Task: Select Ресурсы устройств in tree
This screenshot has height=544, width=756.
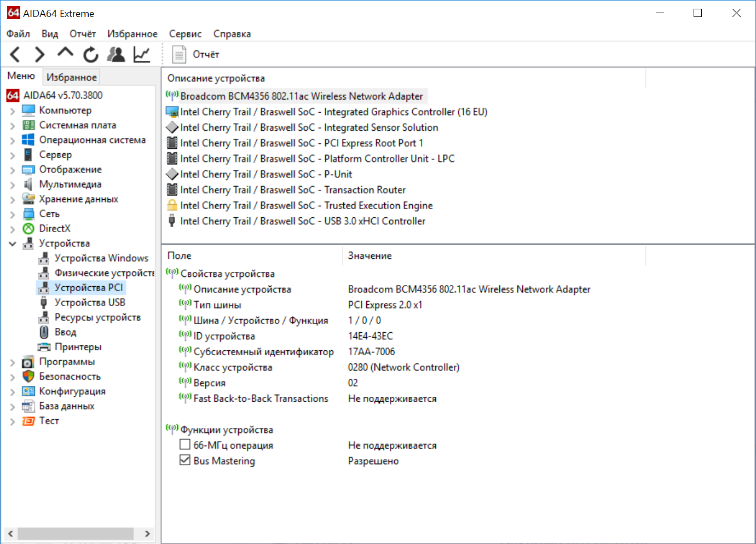Action: [x=97, y=317]
